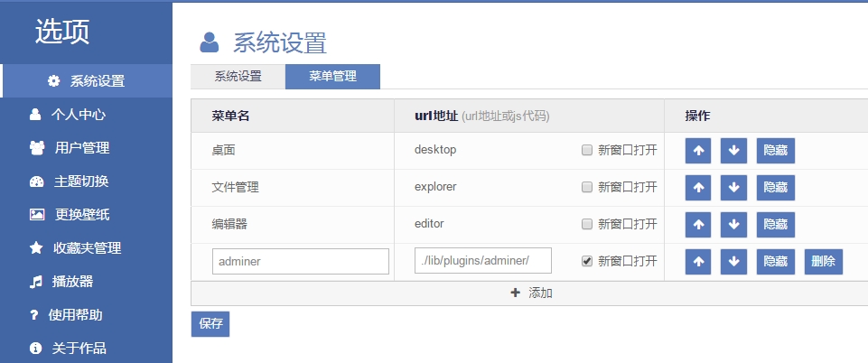Screen dimensions: 868x363
Task: Enable 新窗口打开 for the editor row
Action: click(587, 224)
